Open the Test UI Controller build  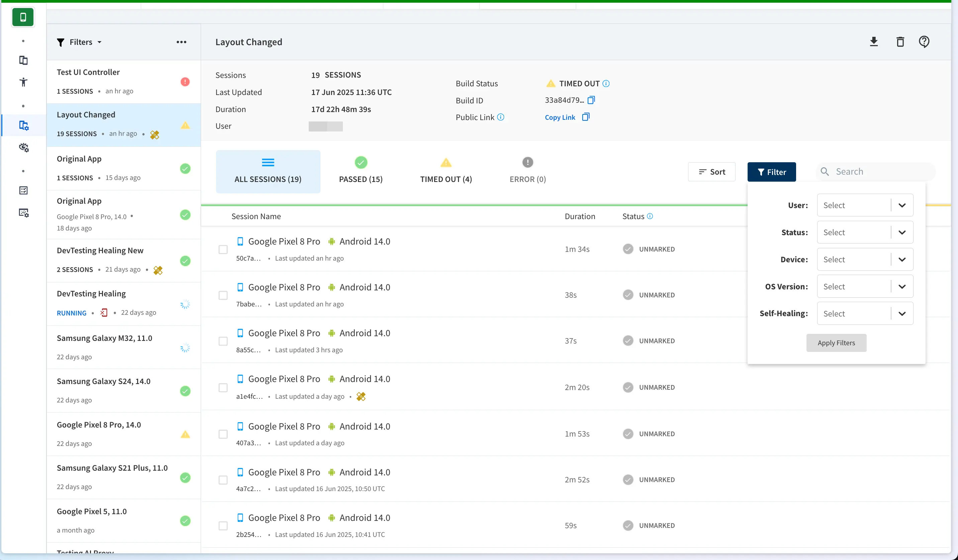pos(123,82)
